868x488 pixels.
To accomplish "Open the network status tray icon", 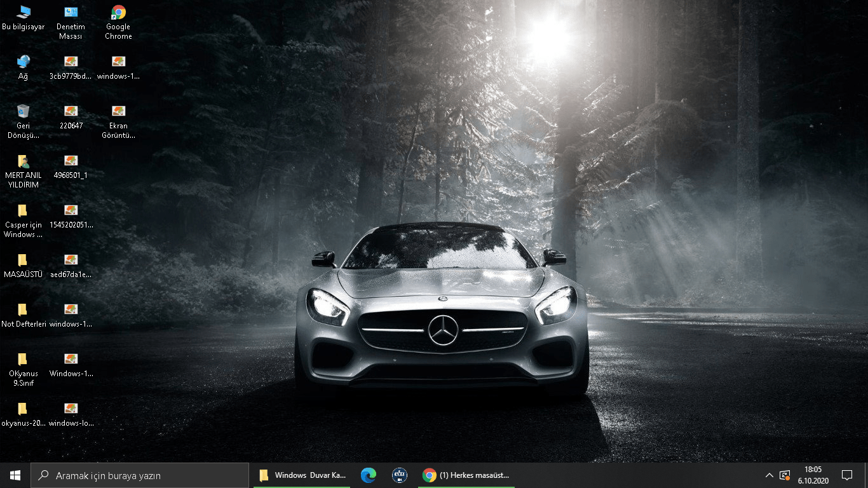I will point(785,475).
